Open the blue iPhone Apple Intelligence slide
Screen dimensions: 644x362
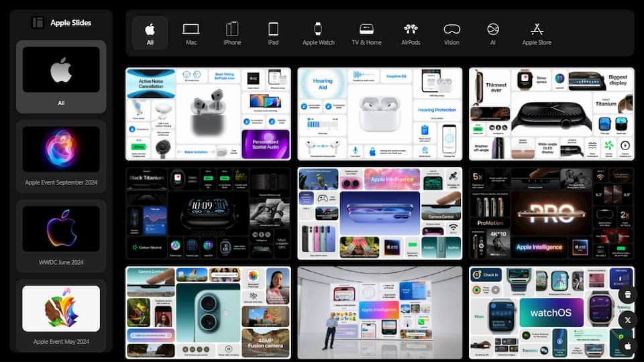(x=380, y=213)
